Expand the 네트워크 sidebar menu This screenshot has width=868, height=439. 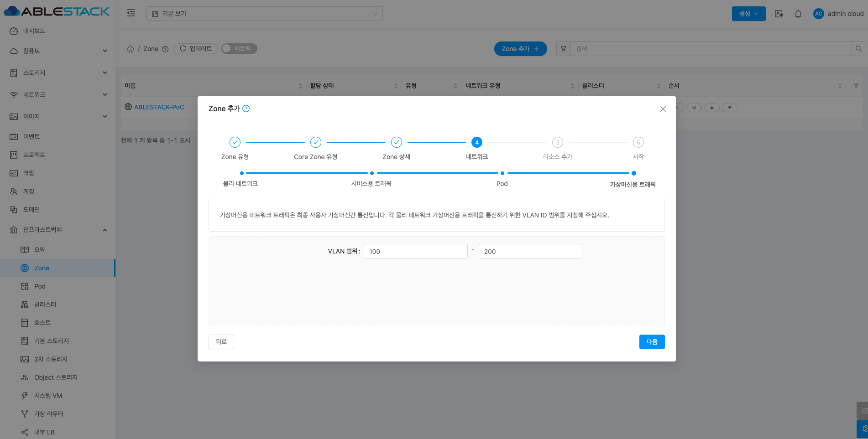58,94
